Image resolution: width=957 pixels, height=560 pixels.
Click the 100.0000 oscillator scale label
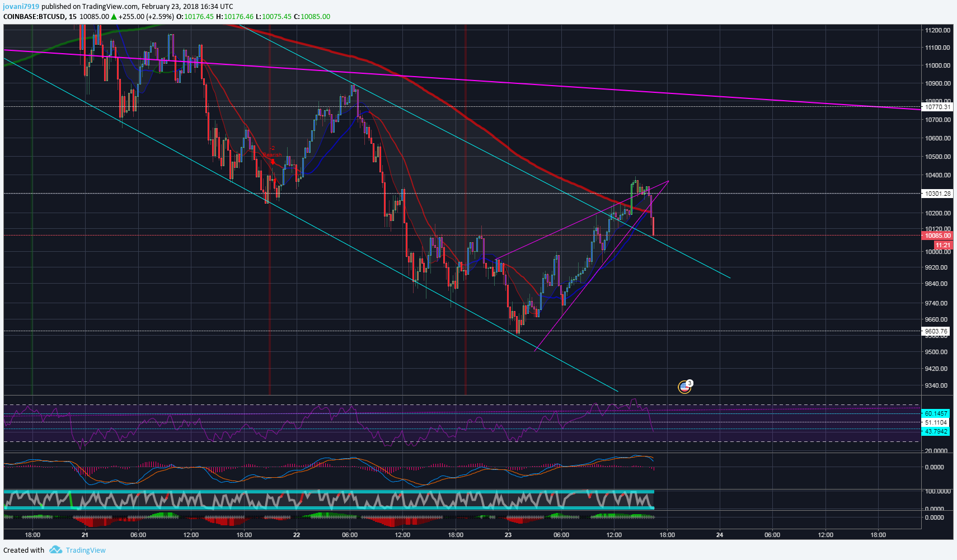938,491
